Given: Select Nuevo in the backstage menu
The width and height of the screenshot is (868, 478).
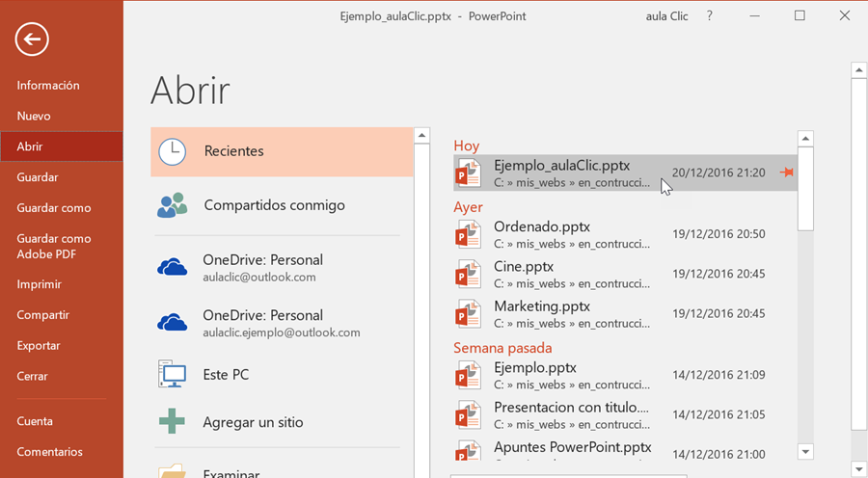Looking at the screenshot, I should tap(34, 117).
